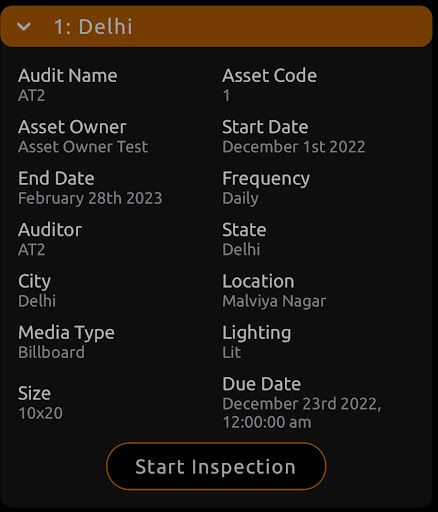Select the Auditor AT2 value
438x512 pixels.
click(x=32, y=250)
